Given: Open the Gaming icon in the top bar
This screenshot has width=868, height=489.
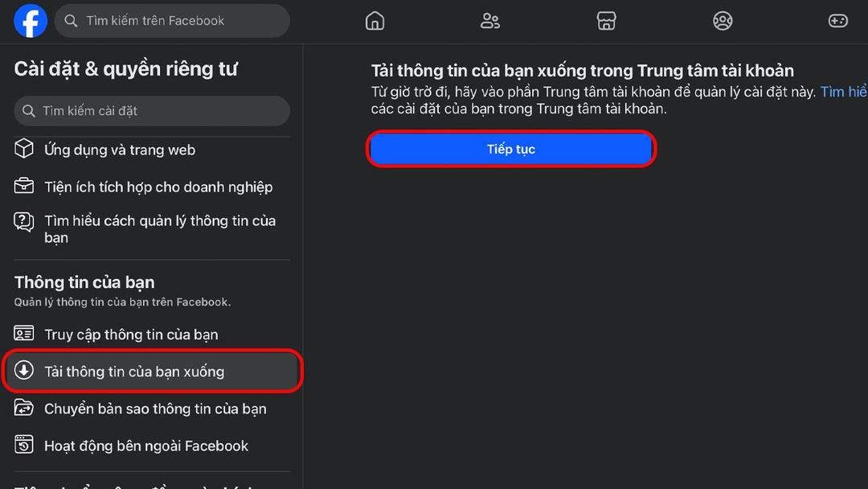Looking at the screenshot, I should [x=837, y=21].
